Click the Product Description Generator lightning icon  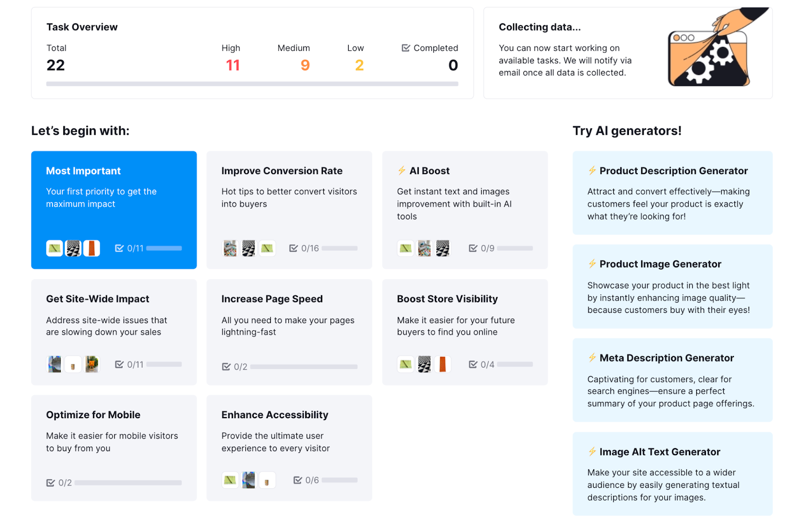point(592,171)
